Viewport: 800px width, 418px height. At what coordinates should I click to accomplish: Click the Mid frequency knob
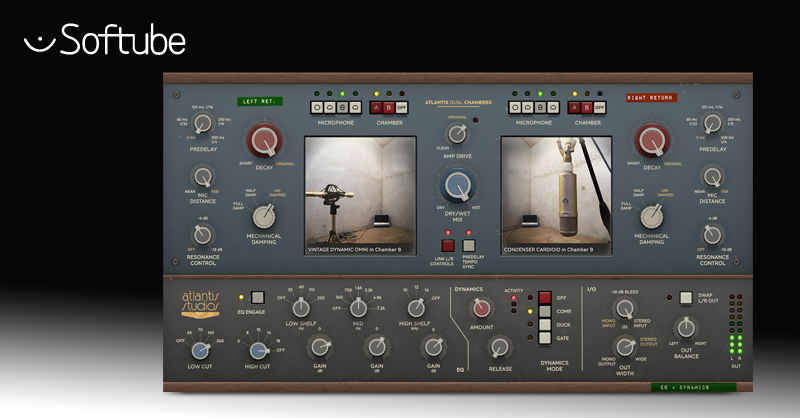click(x=358, y=308)
